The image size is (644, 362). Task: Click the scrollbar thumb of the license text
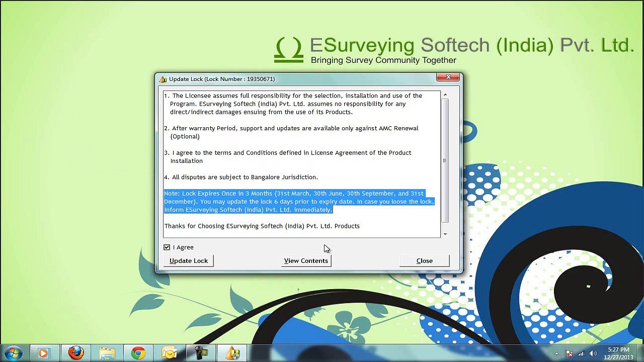(x=445, y=160)
